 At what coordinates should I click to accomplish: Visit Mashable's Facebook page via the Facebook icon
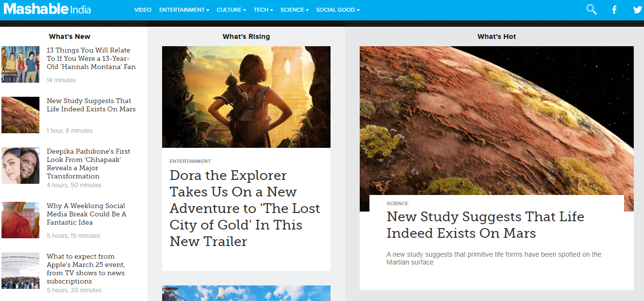coord(614,9)
